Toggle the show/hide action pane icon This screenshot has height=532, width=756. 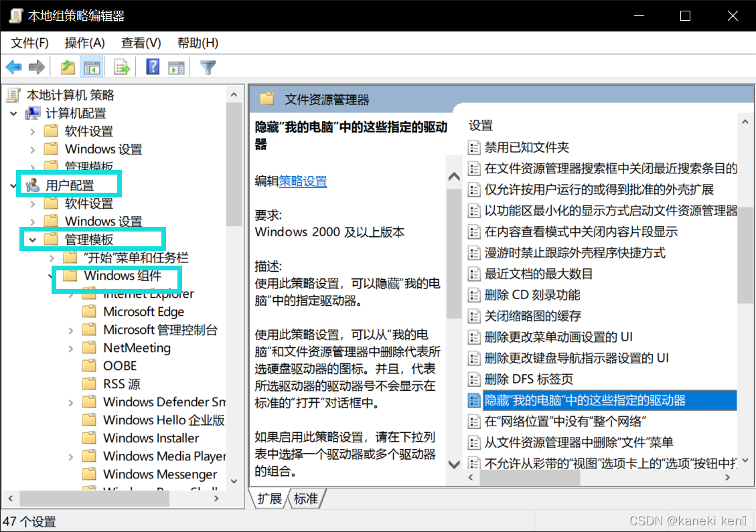pyautogui.click(x=176, y=68)
